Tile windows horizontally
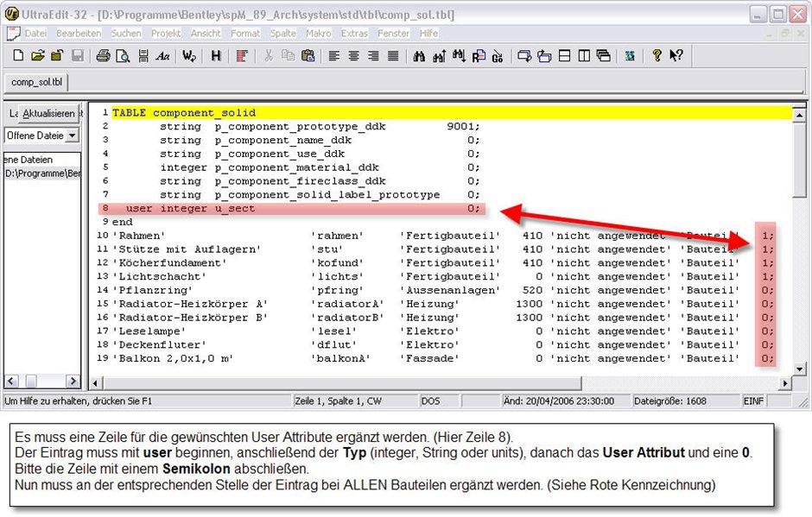Screen dimensions: 812x517 pyautogui.click(x=564, y=55)
